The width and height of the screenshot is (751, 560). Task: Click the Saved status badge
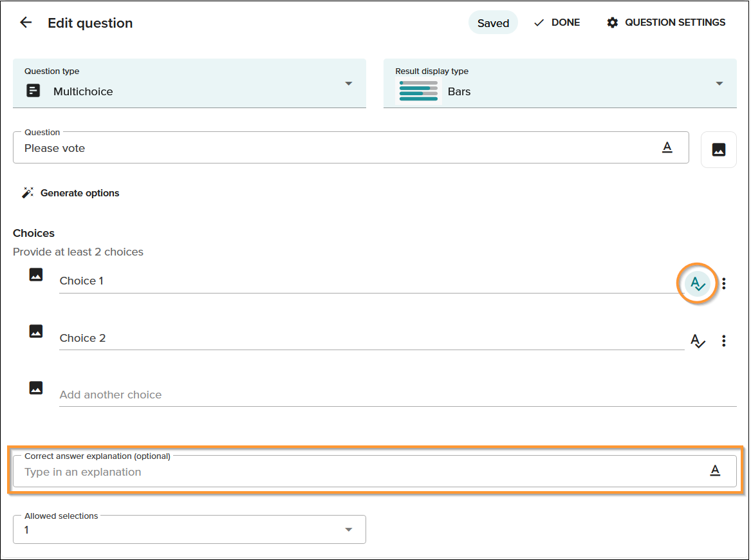click(493, 23)
